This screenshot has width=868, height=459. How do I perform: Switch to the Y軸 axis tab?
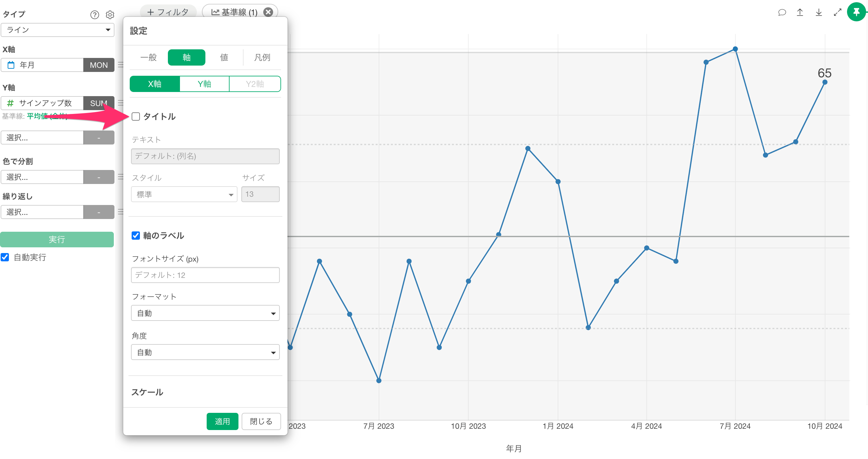pos(204,84)
